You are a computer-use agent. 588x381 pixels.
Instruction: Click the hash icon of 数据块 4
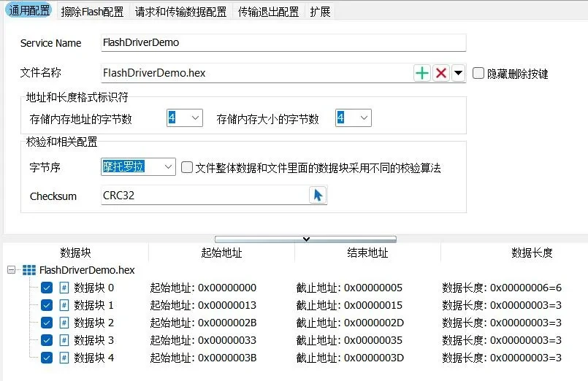point(64,358)
